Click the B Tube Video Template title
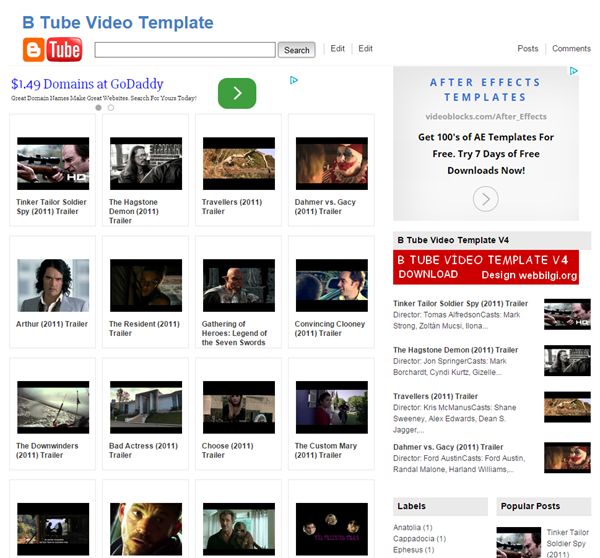 [x=118, y=23]
